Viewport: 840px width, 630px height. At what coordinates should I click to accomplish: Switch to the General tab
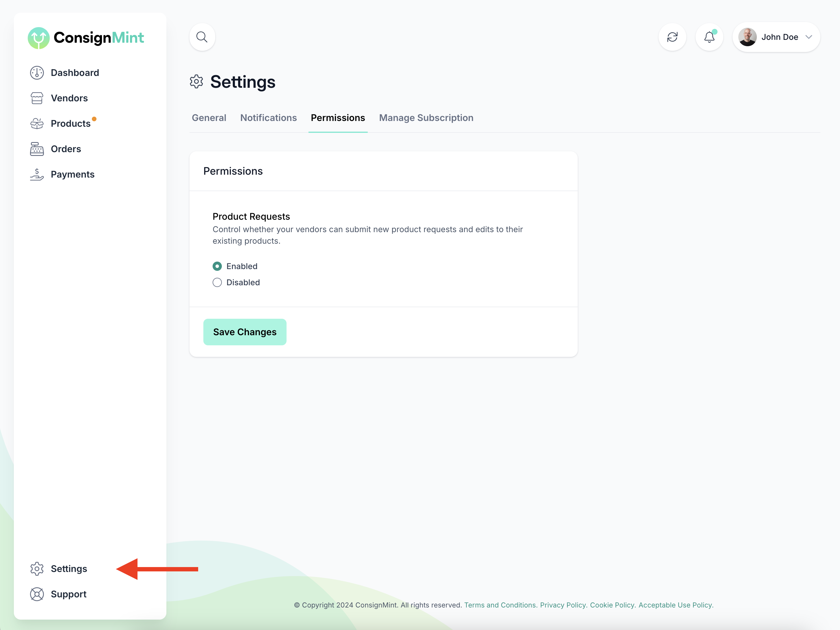209,118
